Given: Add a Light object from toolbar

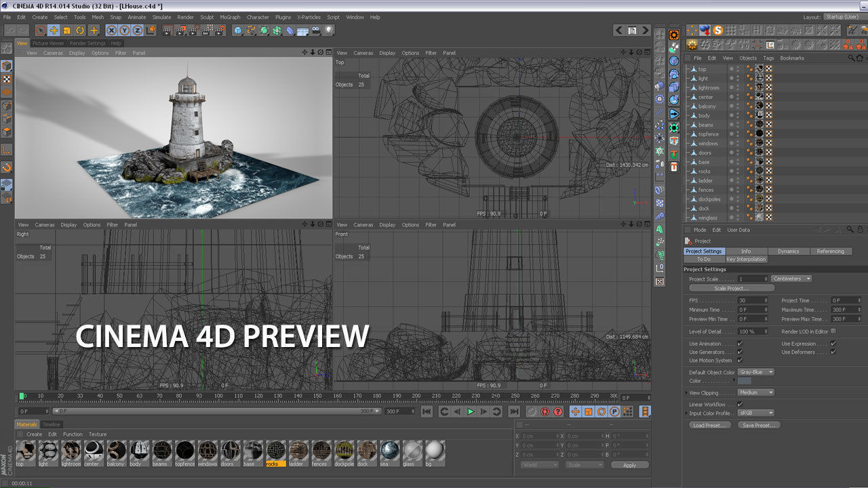Looking at the screenshot, I should (x=329, y=30).
